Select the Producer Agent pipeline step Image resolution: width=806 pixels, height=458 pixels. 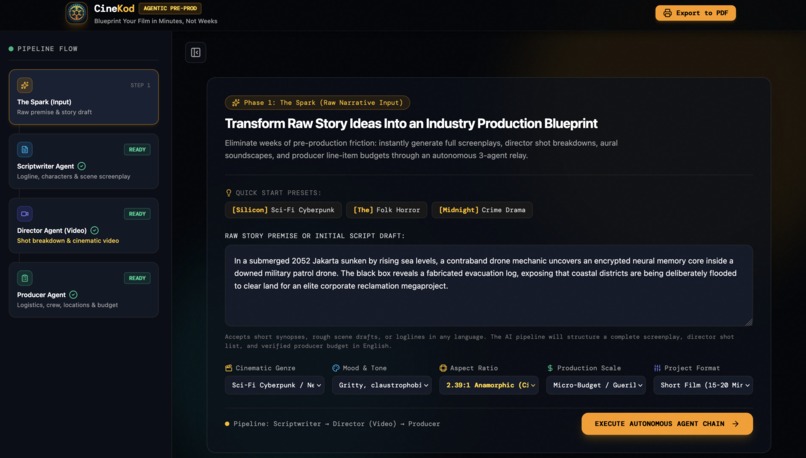[x=84, y=290]
